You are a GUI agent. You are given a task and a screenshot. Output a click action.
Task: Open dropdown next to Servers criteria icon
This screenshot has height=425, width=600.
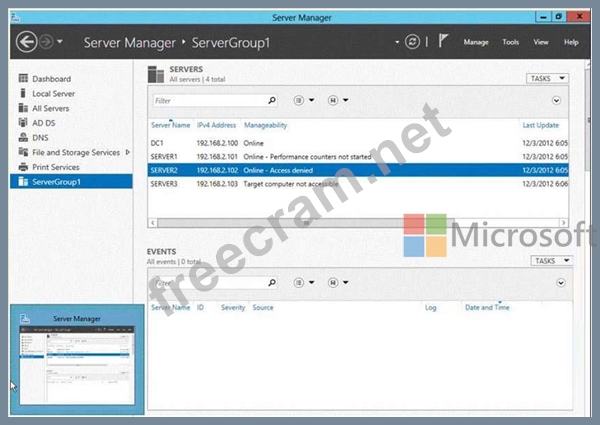coord(311,100)
